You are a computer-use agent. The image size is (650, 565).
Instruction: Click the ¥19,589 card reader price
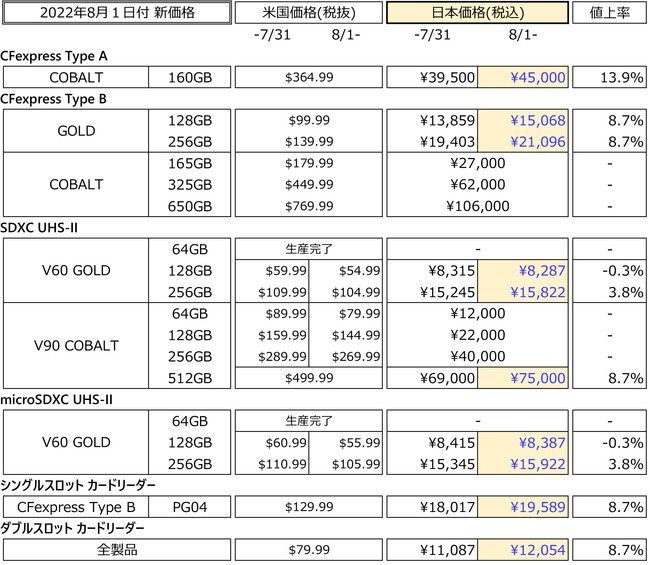(523, 506)
